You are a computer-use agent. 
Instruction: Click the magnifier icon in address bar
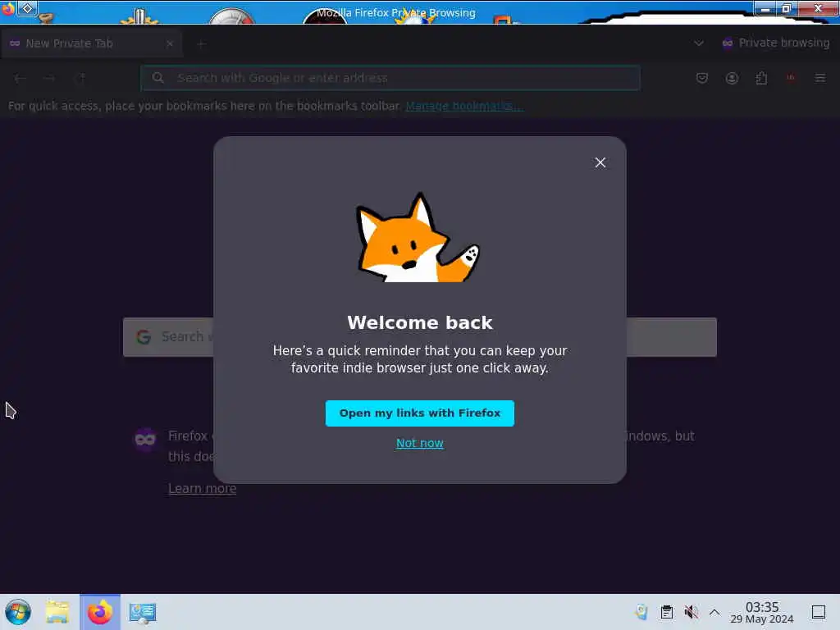click(x=157, y=78)
